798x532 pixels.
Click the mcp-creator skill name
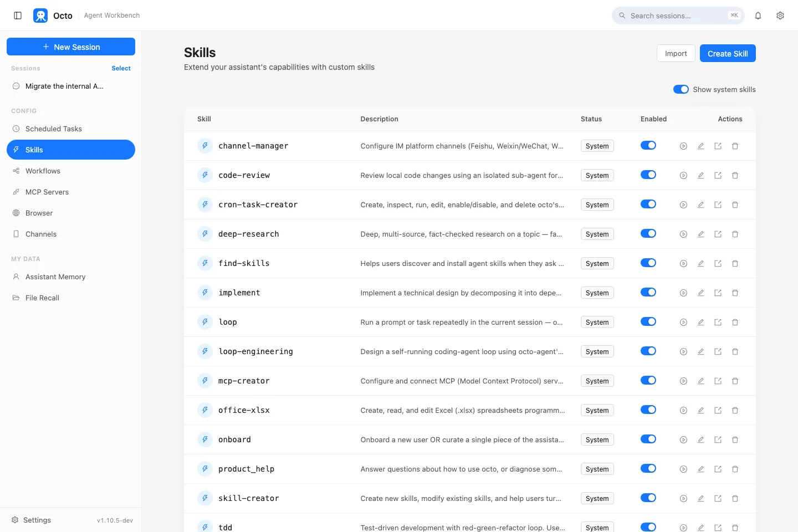244,381
